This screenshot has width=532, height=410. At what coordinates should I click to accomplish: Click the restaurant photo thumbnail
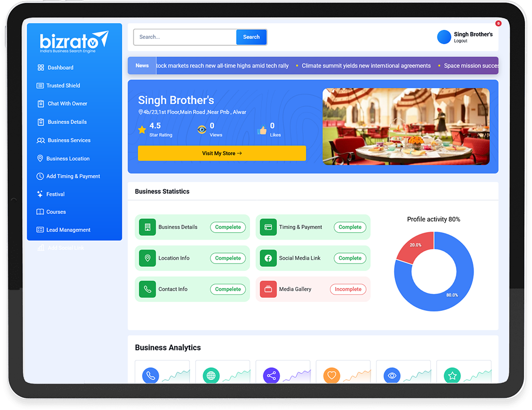pyautogui.click(x=406, y=126)
